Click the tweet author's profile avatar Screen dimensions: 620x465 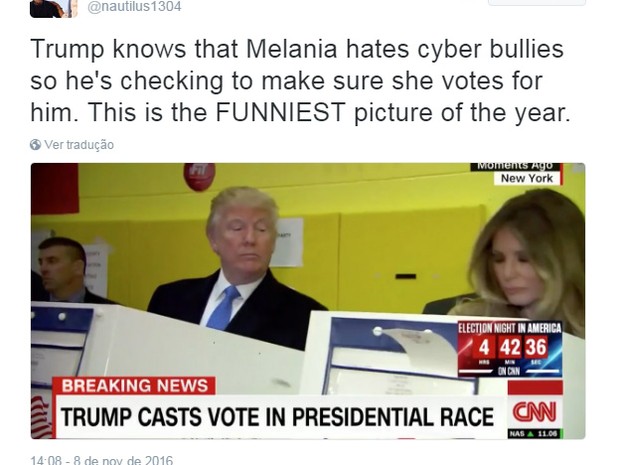point(53,8)
